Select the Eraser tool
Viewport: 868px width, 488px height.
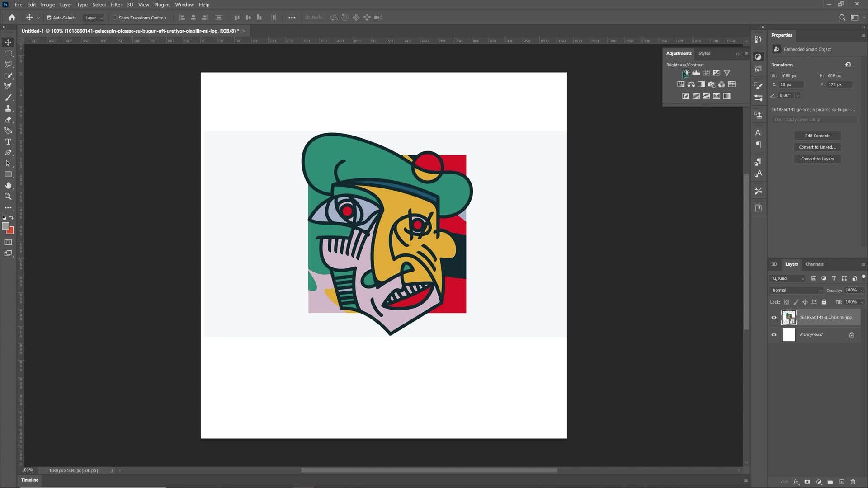(x=8, y=120)
